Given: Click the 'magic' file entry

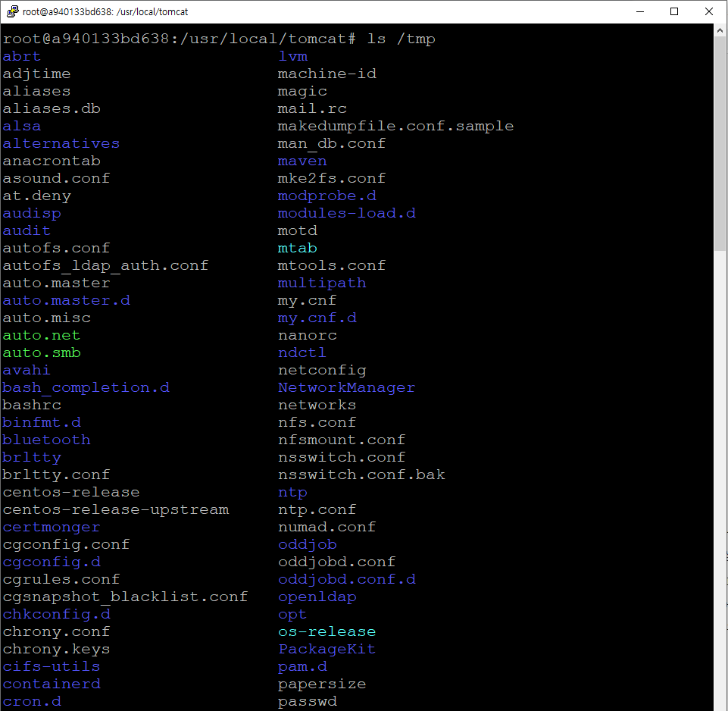Looking at the screenshot, I should point(302,92).
